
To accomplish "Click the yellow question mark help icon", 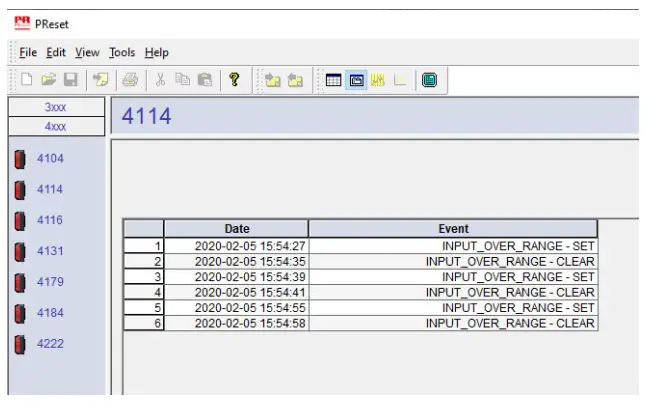I will pos(234,79).
